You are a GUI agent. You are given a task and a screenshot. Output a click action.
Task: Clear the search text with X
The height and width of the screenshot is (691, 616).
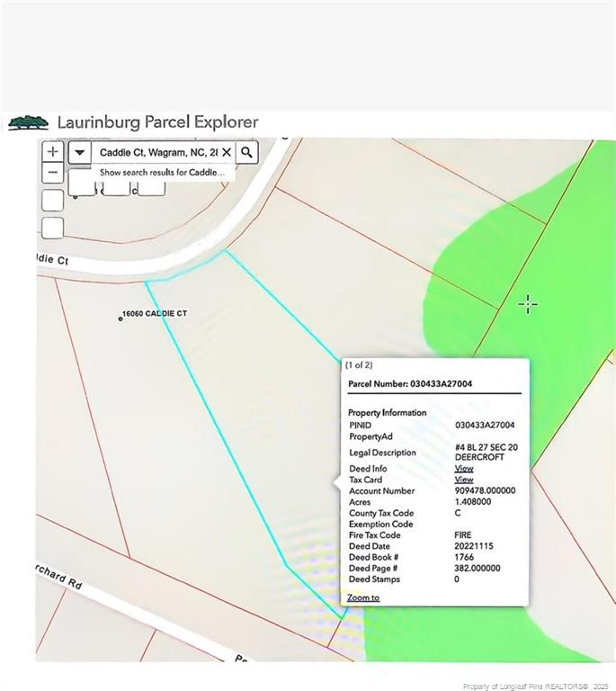227,152
